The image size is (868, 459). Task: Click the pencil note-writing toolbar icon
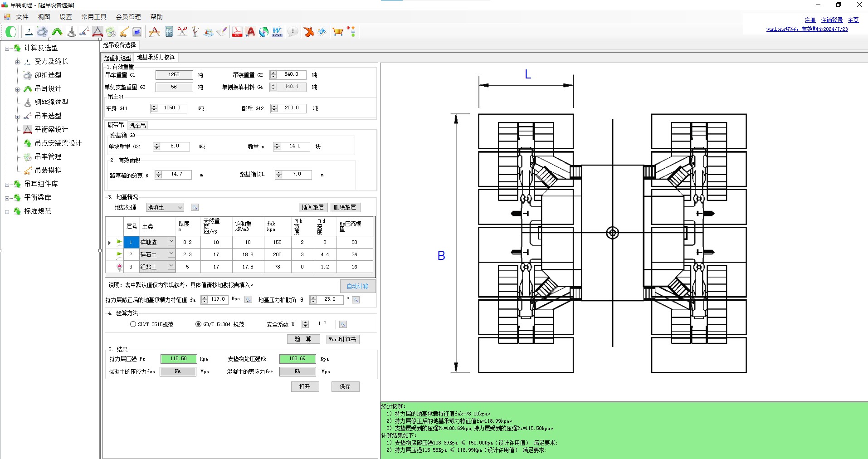222,32
